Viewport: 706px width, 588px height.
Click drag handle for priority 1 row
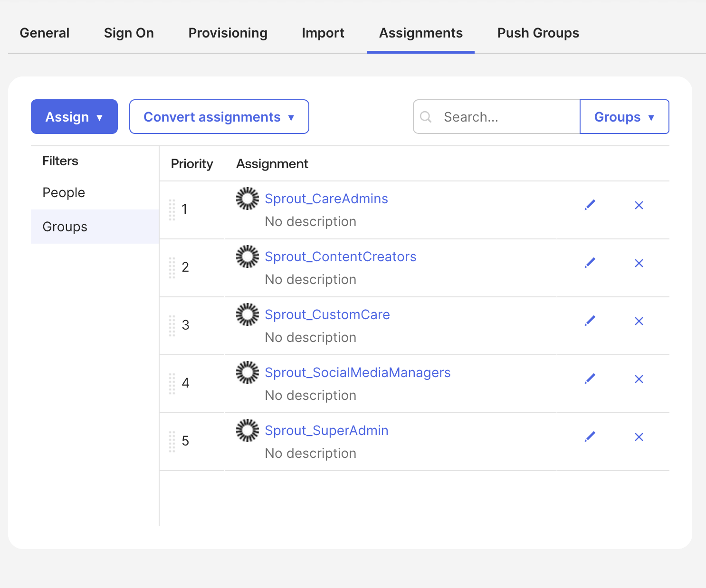coord(172,209)
